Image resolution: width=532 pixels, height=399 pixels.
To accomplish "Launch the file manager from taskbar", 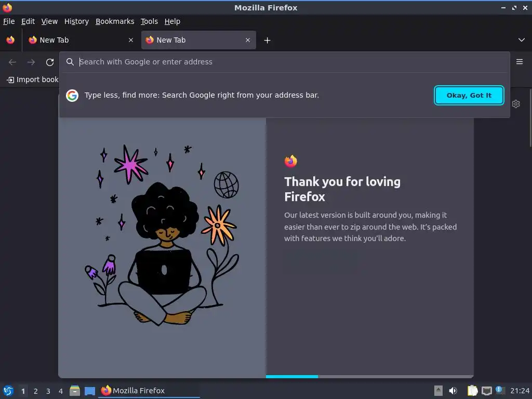I will [75, 391].
